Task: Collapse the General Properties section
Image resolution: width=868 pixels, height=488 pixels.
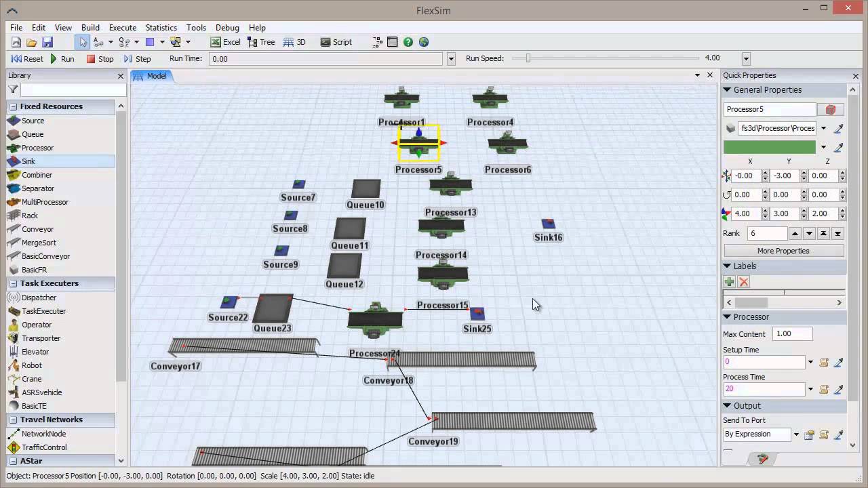Action: 727,89
